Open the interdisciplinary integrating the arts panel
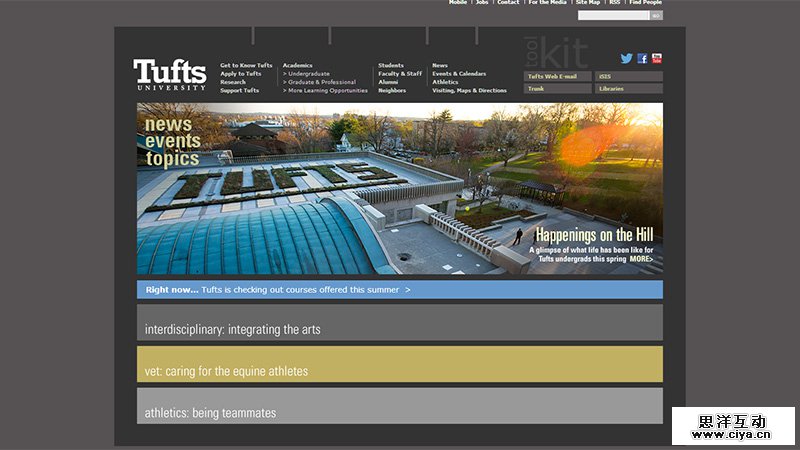 coord(399,323)
